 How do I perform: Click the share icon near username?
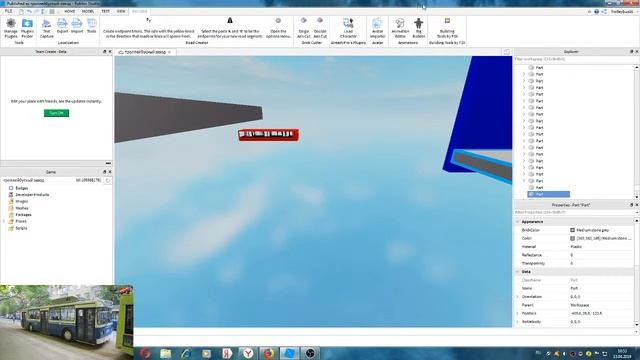point(604,11)
